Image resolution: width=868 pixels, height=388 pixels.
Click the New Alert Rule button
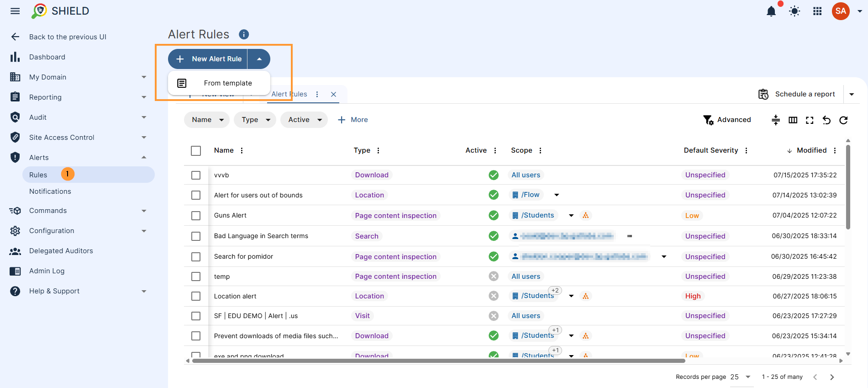pos(208,59)
